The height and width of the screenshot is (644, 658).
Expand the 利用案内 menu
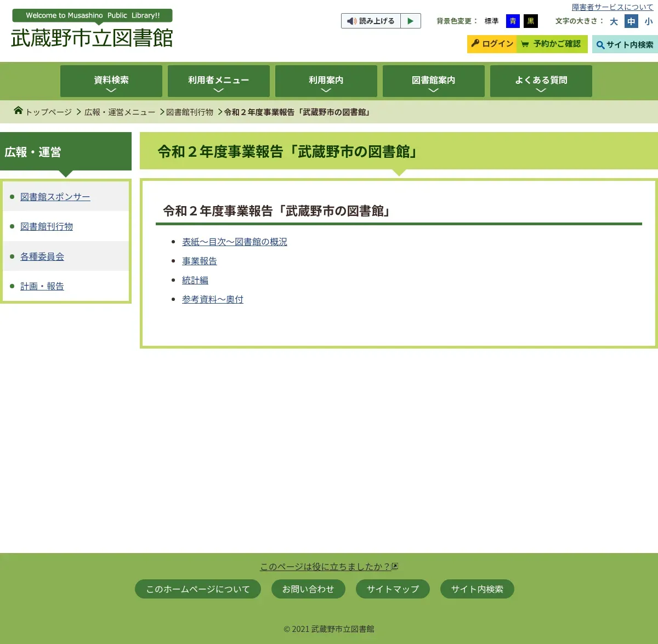point(326,81)
